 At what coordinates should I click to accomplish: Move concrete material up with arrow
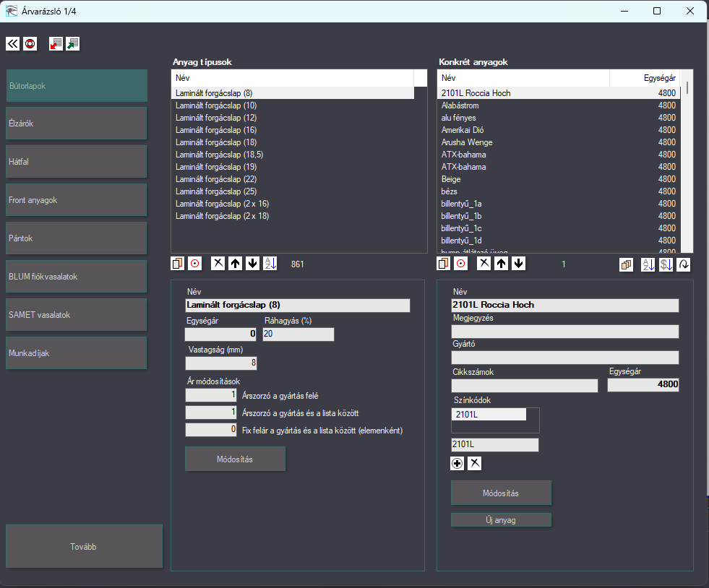point(501,264)
